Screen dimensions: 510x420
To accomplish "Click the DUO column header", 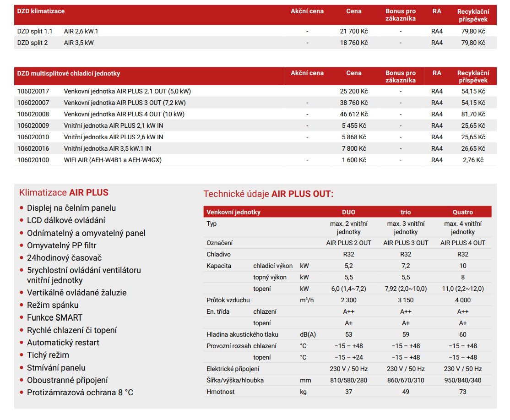I will point(348,212).
